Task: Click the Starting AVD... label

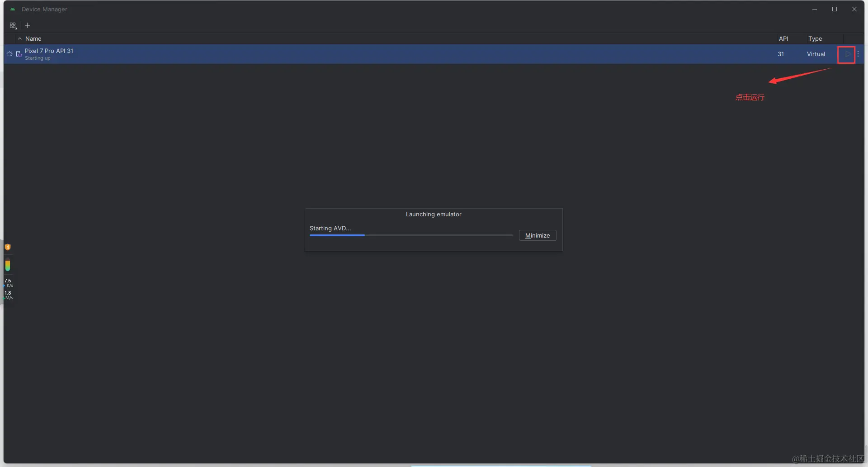Action: pos(330,228)
